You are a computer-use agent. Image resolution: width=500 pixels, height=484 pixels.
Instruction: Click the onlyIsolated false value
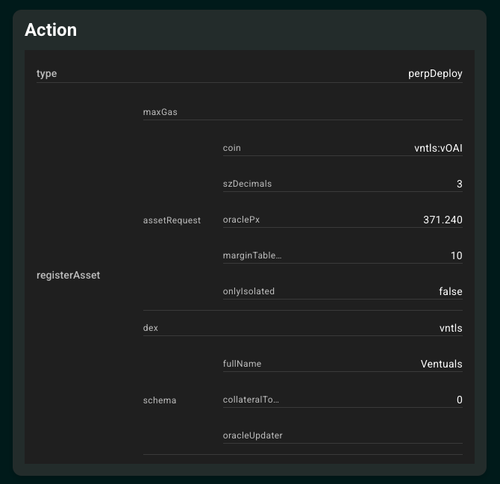[450, 292]
